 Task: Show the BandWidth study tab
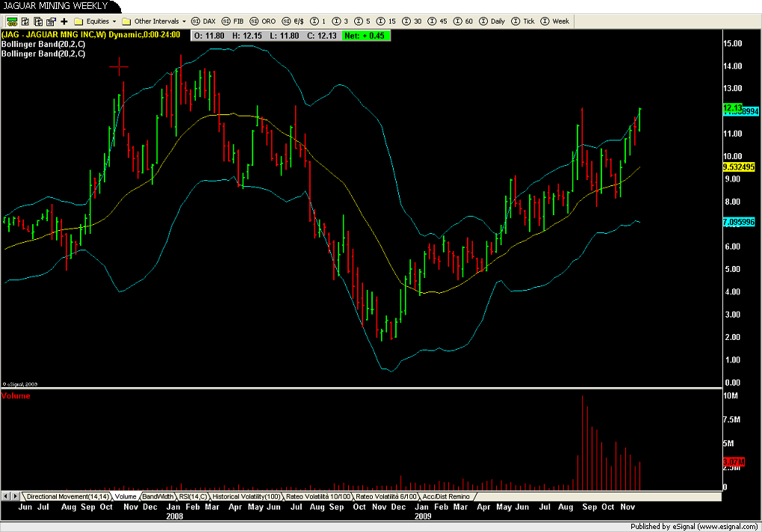point(158,496)
